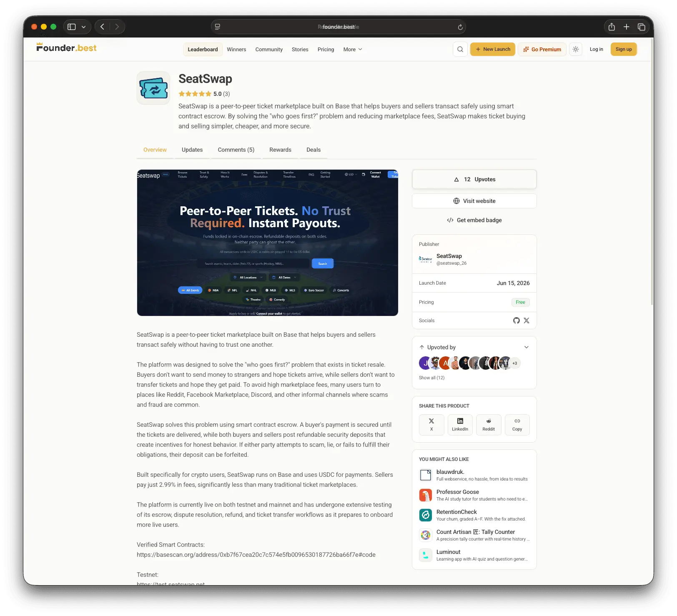Open the page settings icon in the address bar
677x616 pixels.
(x=217, y=27)
